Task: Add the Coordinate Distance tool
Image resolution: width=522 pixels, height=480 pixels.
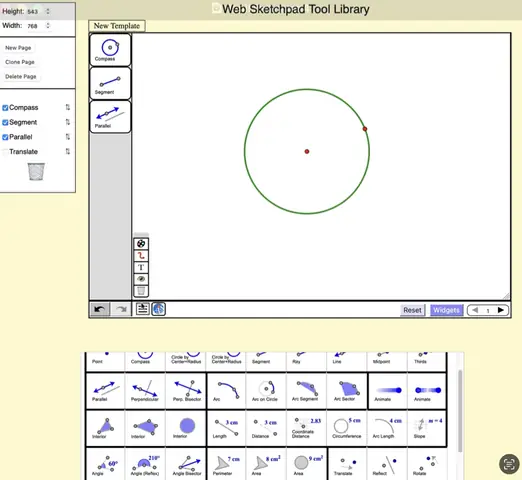Action: [306, 428]
